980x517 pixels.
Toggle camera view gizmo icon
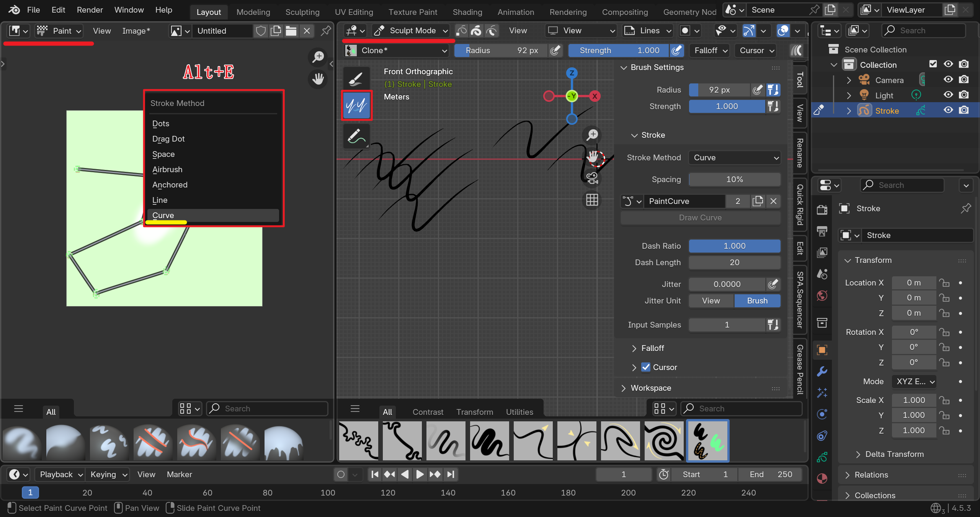(x=592, y=178)
